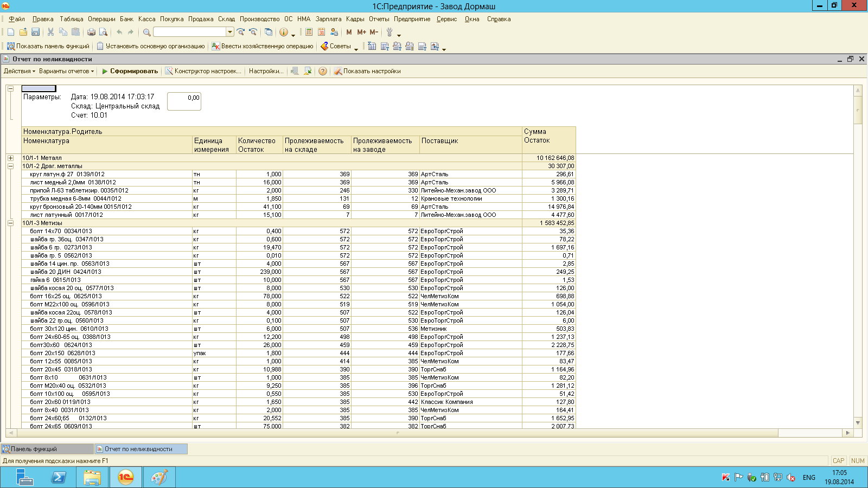Image resolution: width=868 pixels, height=488 pixels.
Task: Open Конструктор настроек button
Action: pos(203,71)
